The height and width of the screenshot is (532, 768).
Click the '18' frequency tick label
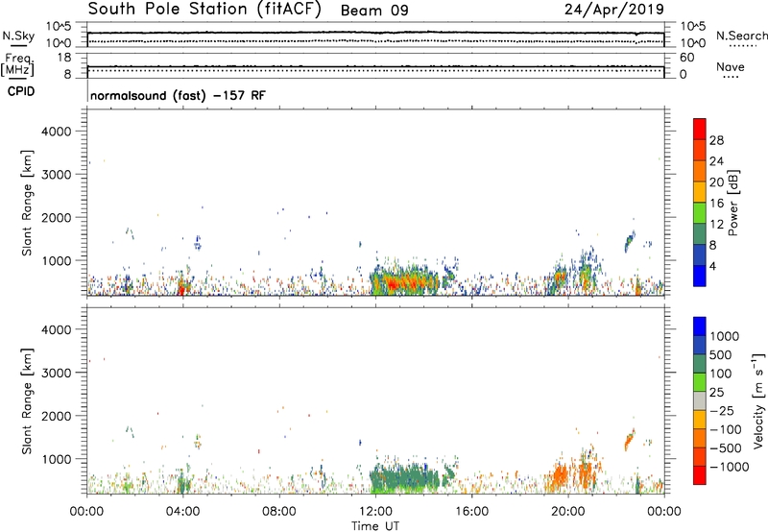pyautogui.click(x=64, y=58)
